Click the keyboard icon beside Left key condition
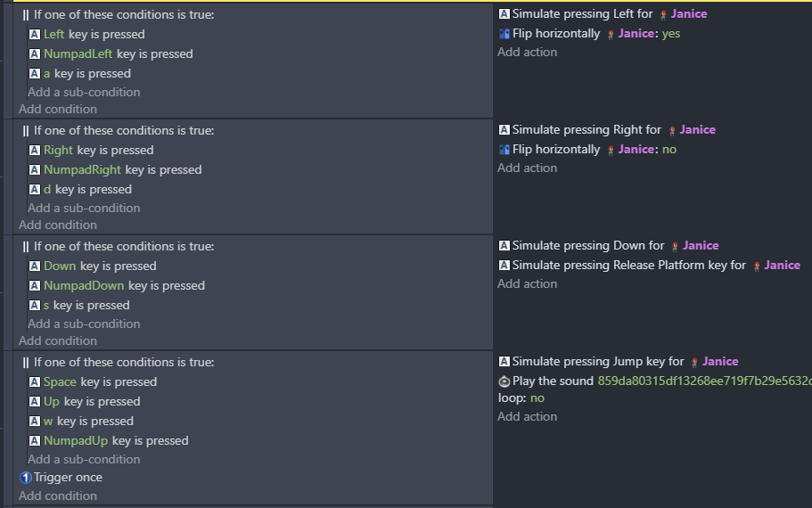812x508 pixels. point(35,35)
